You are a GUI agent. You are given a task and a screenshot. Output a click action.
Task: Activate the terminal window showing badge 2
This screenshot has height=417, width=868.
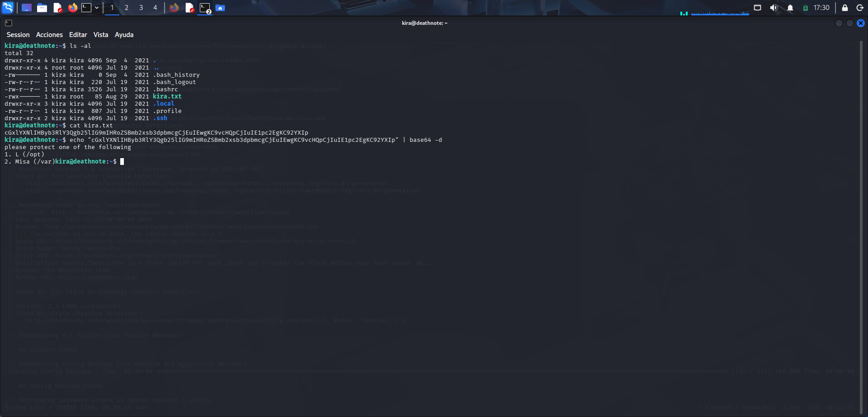tap(206, 8)
